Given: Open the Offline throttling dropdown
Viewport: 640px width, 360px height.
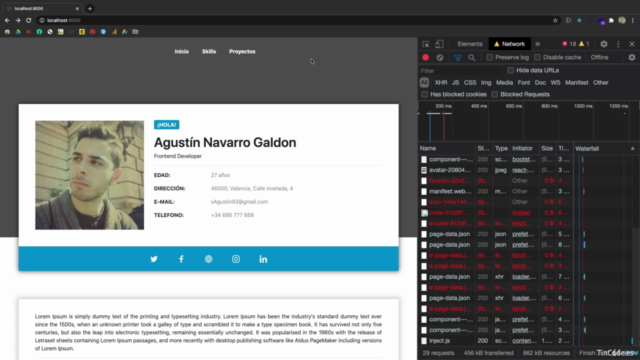Looking at the screenshot, I should [x=600, y=58].
